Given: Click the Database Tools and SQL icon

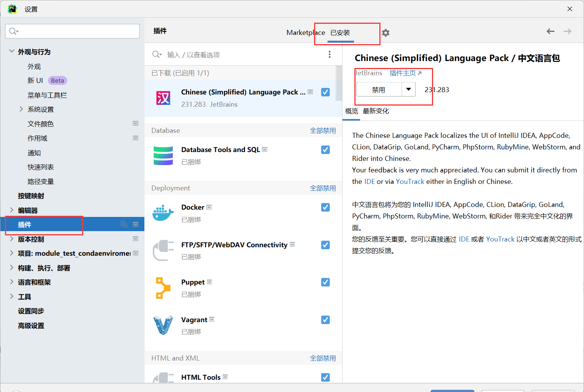Looking at the screenshot, I should [163, 155].
